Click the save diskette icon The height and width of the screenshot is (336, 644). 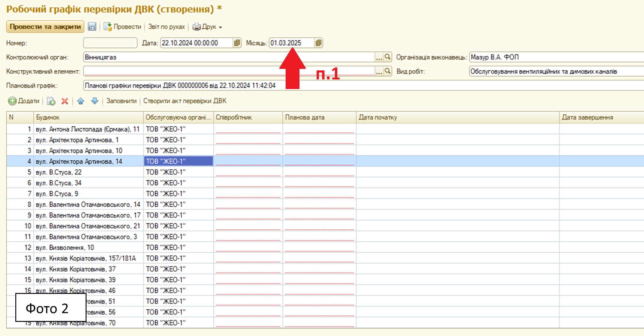pyautogui.click(x=92, y=27)
